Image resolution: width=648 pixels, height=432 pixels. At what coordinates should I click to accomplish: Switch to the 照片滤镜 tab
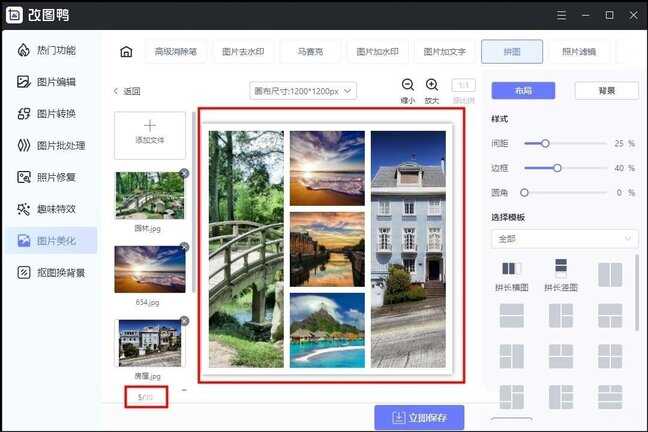point(579,52)
